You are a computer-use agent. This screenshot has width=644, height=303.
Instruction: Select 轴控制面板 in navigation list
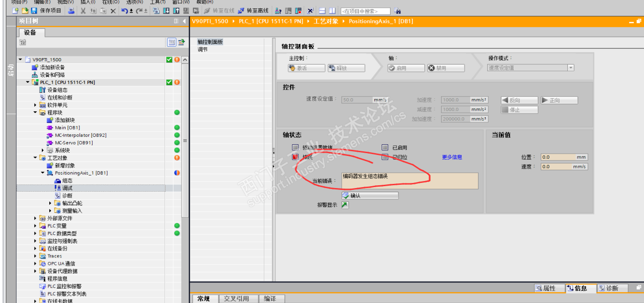(x=210, y=42)
